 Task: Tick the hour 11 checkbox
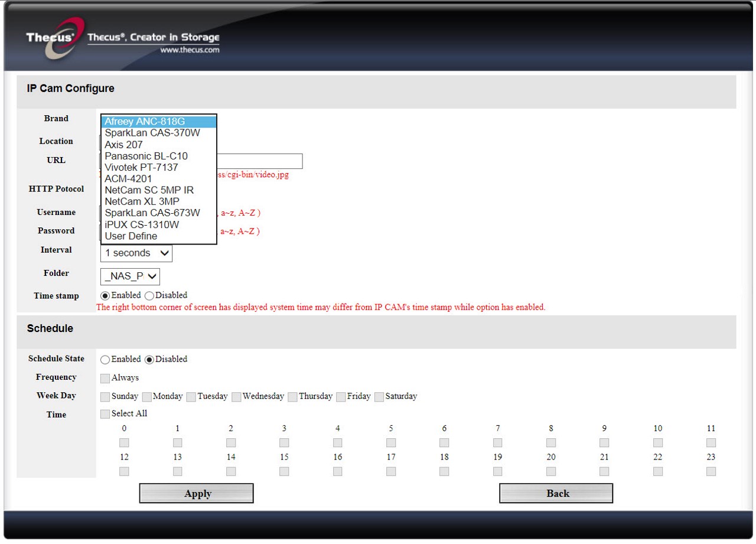(711, 442)
